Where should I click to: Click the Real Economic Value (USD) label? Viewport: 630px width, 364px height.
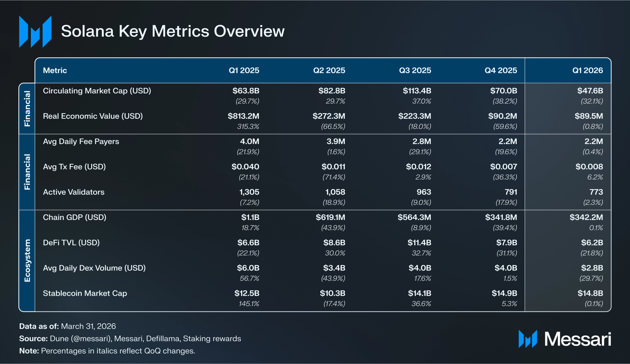coord(93,116)
